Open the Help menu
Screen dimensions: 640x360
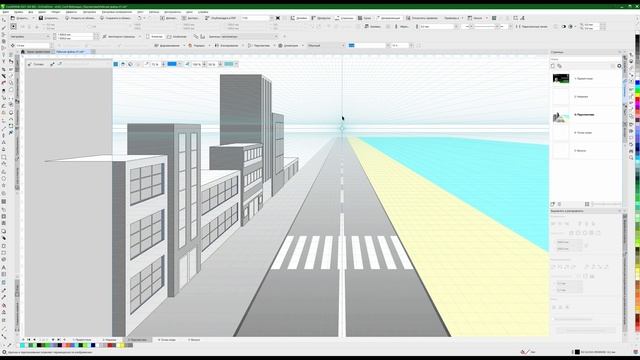pyautogui.click(x=203, y=12)
